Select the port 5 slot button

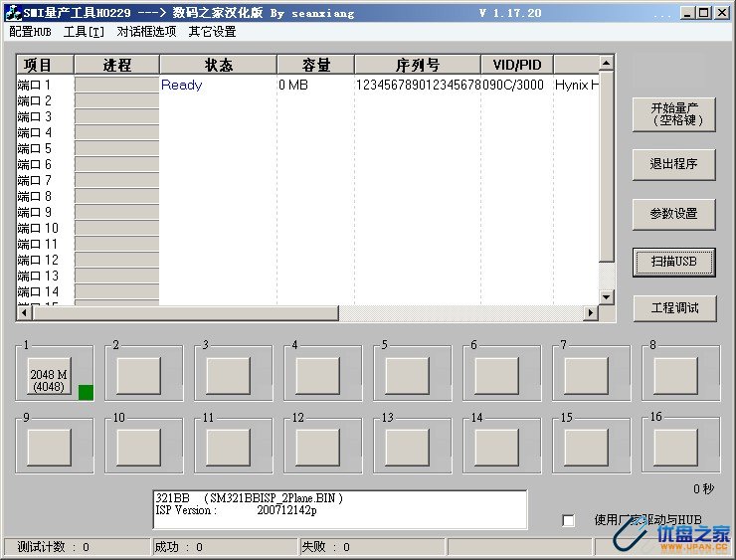point(406,376)
